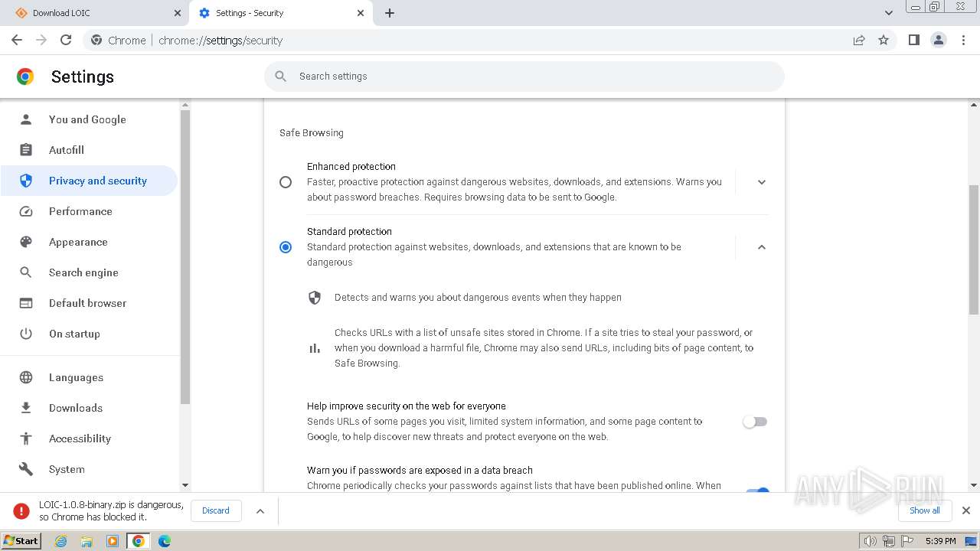980x551 pixels.
Task: Open File Explorer from the taskbar
Action: [87, 541]
